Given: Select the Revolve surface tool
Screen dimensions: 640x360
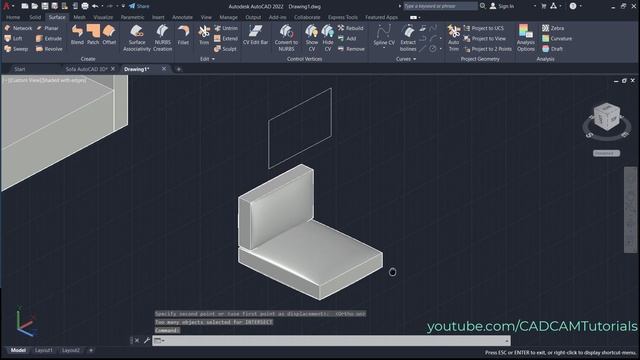Looking at the screenshot, I should point(49,49).
